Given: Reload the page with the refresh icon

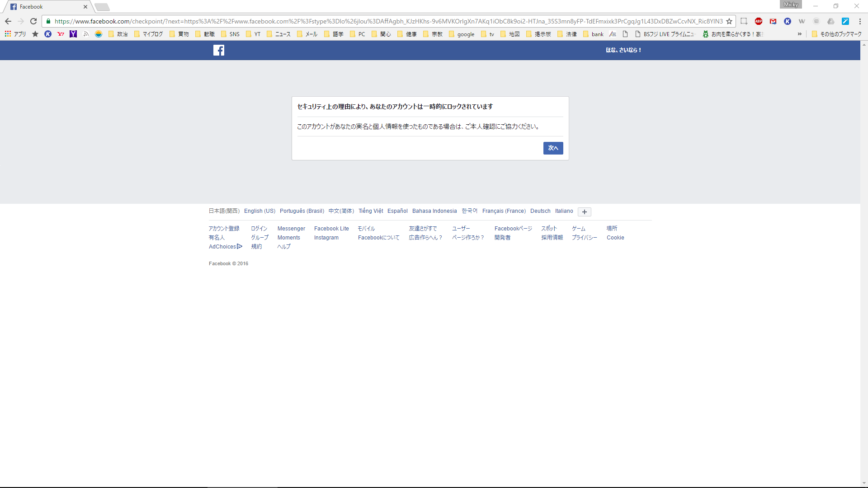Looking at the screenshot, I should pos(33,21).
